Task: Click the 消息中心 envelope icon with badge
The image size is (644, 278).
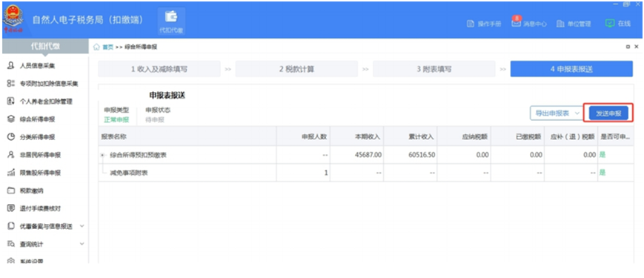Action: (516, 22)
